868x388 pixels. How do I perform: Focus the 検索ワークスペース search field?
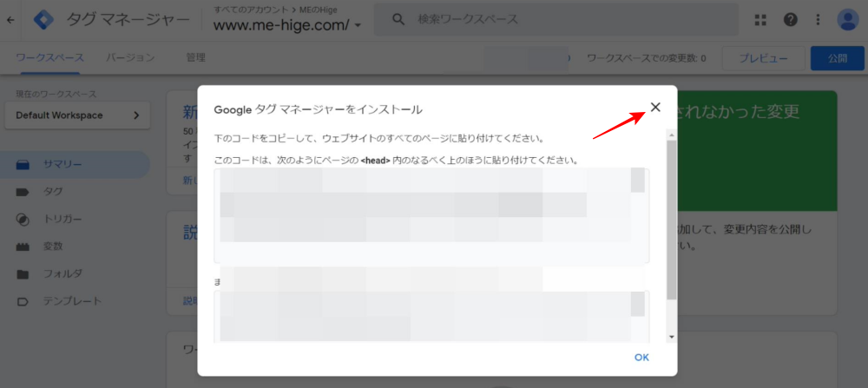[x=556, y=19]
